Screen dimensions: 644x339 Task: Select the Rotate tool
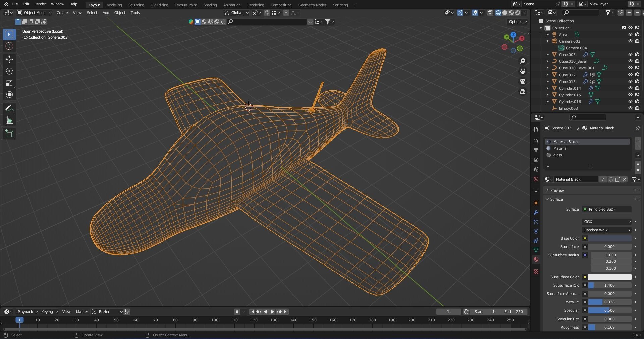[9, 71]
